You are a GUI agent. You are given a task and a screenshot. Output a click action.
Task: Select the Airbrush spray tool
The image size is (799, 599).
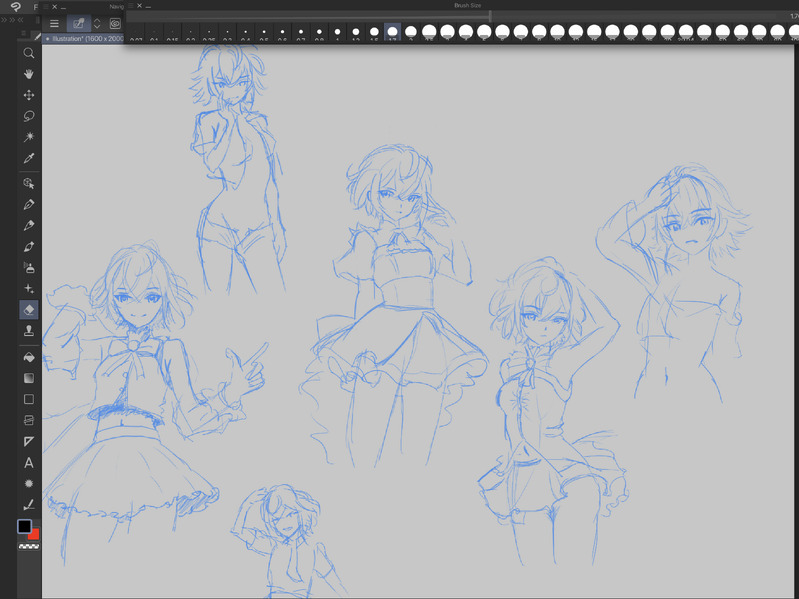[29, 267]
